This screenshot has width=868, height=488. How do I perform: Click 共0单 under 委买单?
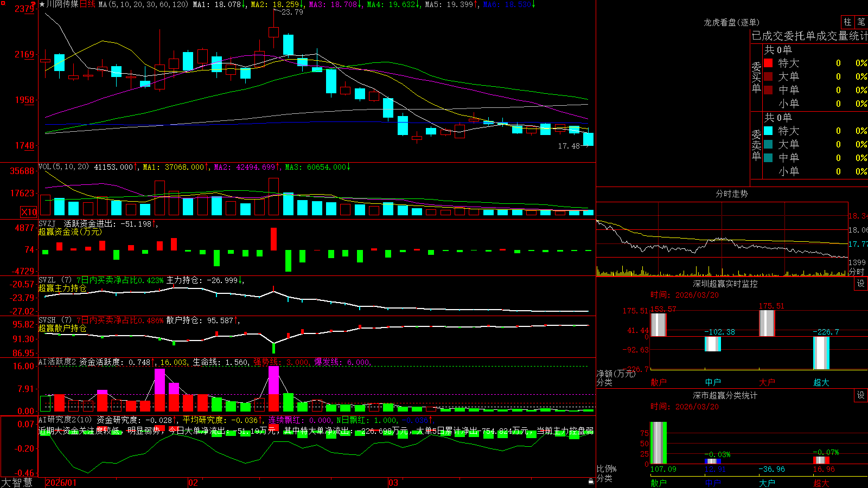(x=778, y=50)
